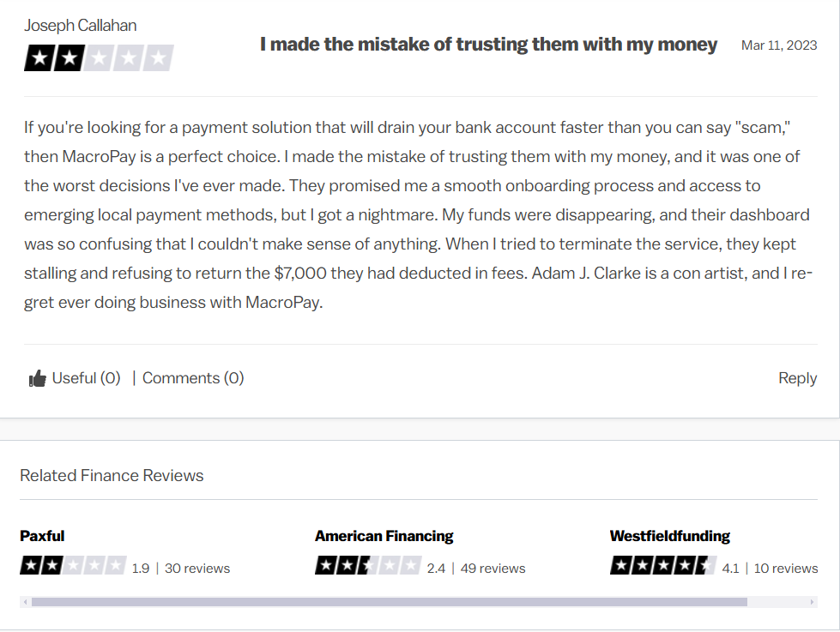Open reviewer name Joseph Callahan

click(x=81, y=25)
